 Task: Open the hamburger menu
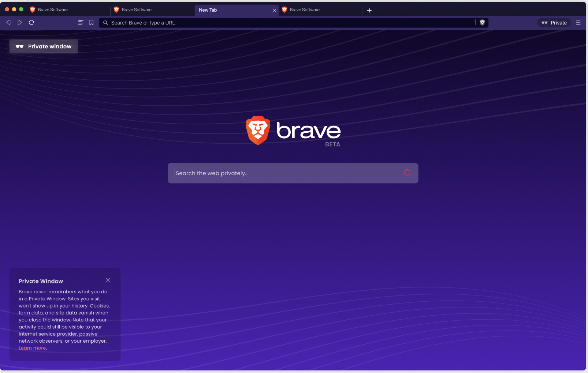pos(578,22)
